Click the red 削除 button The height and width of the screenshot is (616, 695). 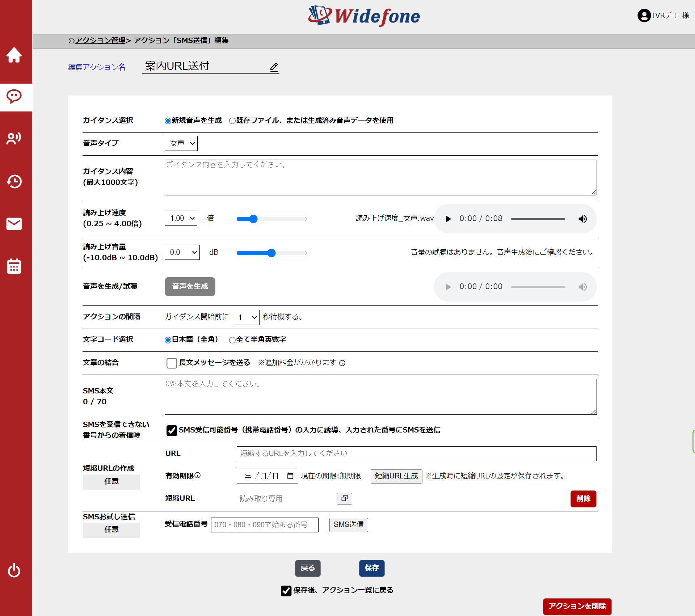pos(583,499)
